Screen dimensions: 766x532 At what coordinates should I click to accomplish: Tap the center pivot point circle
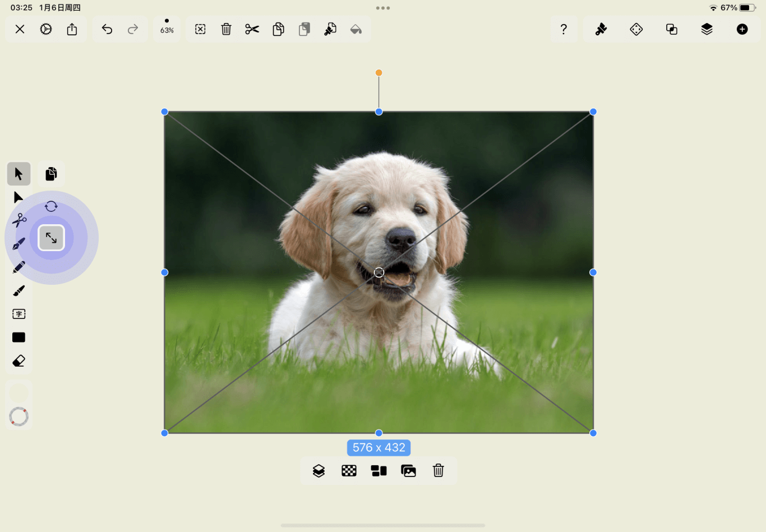[379, 272]
